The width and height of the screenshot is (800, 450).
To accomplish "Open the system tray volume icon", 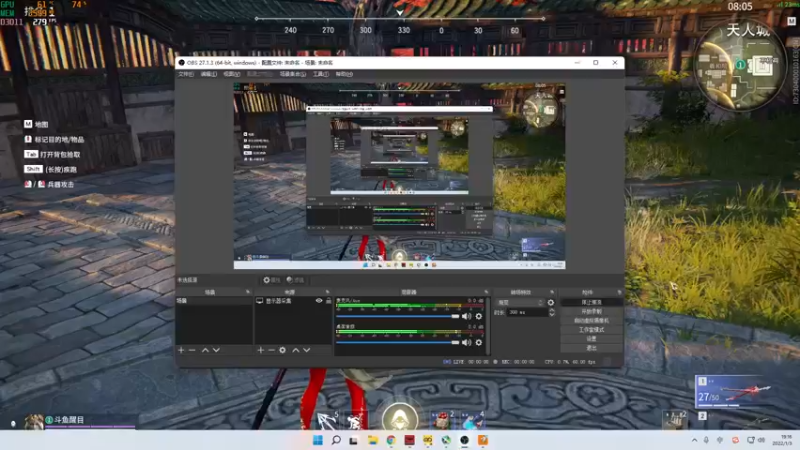I will pos(761,440).
